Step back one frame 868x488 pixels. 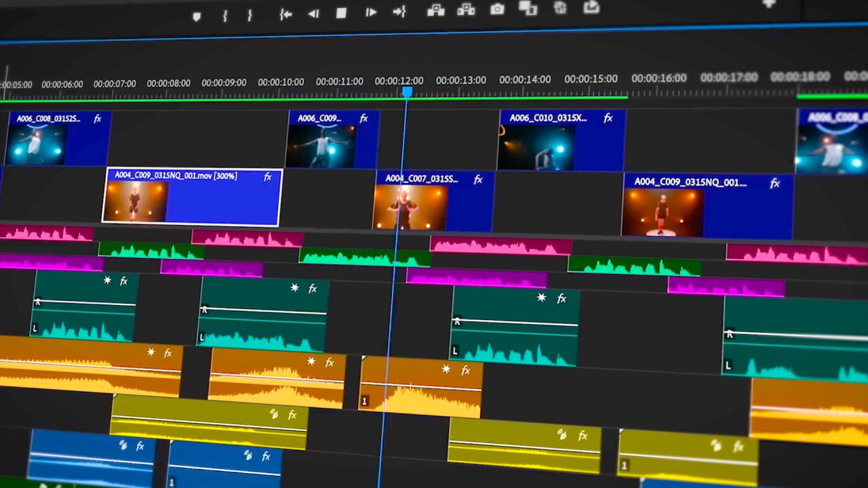point(313,14)
